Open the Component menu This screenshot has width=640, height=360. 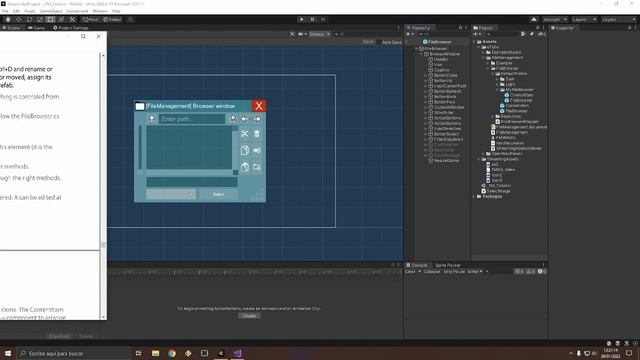77,11
